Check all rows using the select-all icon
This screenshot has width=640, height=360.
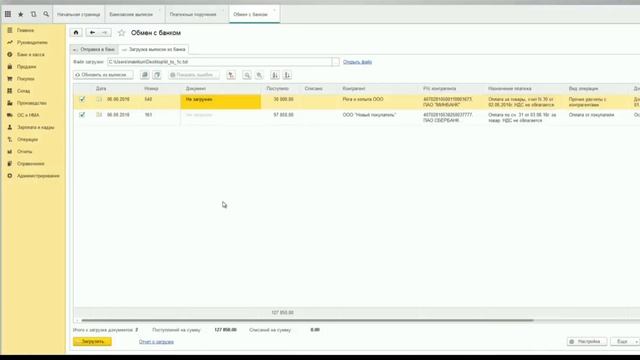point(144,75)
